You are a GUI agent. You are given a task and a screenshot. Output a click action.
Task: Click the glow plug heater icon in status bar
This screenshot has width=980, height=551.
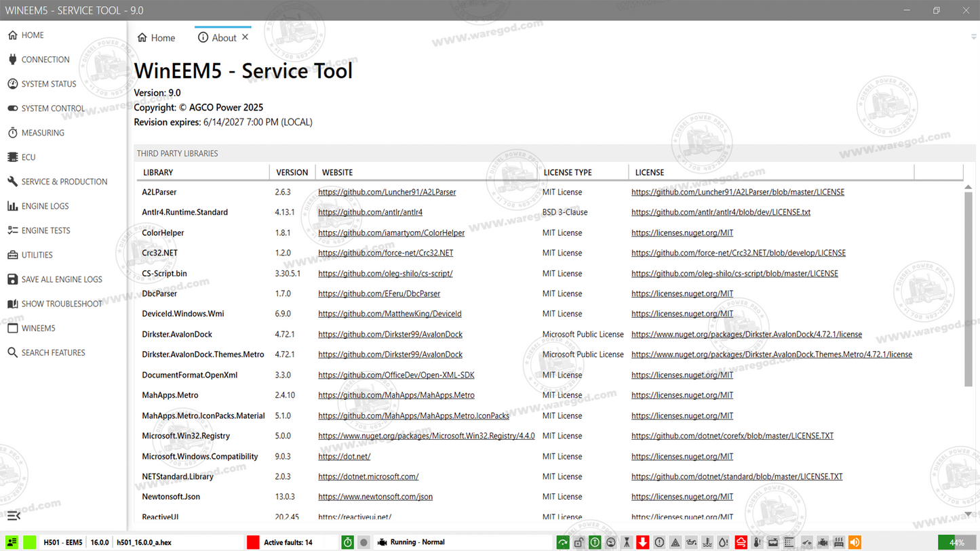point(838,542)
